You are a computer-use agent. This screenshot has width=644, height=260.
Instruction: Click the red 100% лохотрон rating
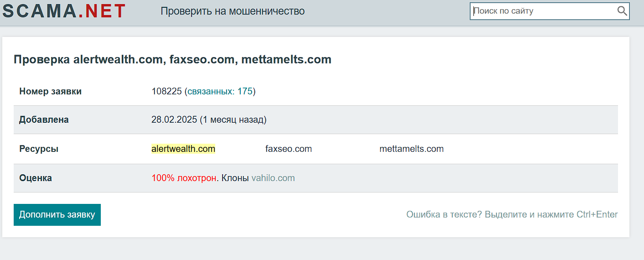[x=184, y=178]
